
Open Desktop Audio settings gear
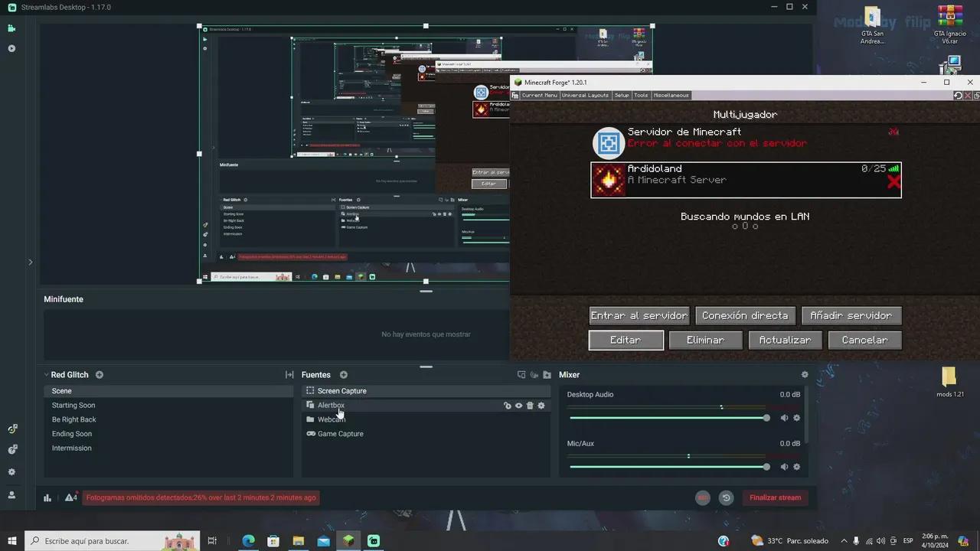click(796, 418)
